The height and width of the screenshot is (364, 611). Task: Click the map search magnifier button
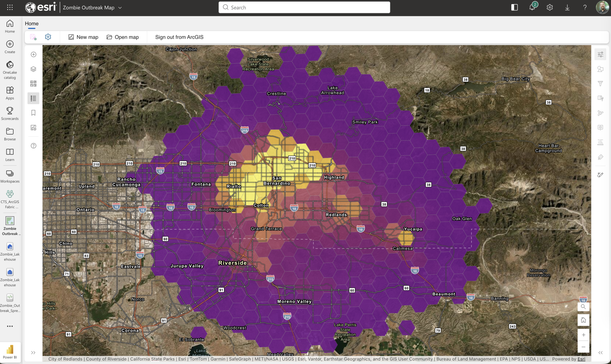[583, 307]
